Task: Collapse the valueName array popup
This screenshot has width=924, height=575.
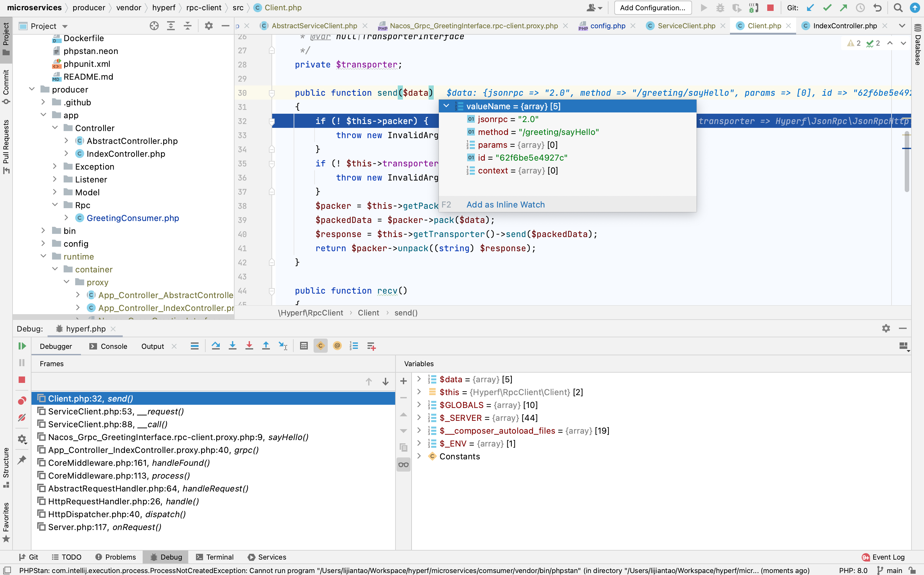Action: click(446, 106)
